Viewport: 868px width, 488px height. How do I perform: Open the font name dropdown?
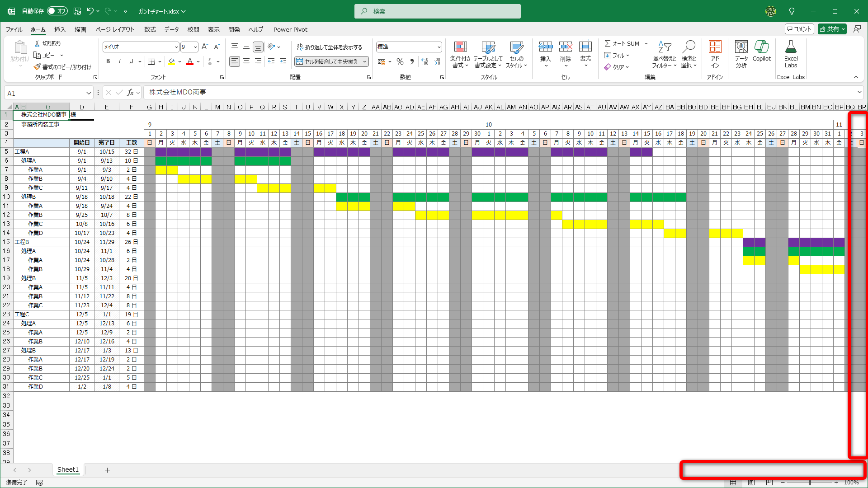[176, 47]
